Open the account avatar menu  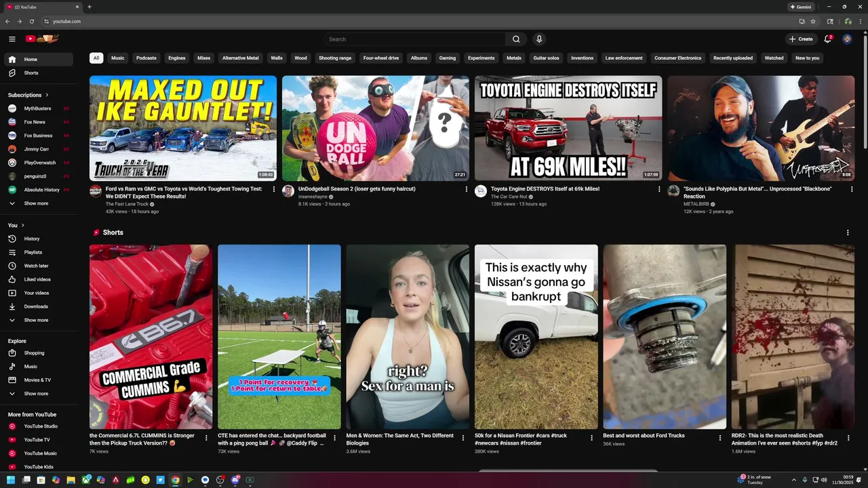coord(847,39)
